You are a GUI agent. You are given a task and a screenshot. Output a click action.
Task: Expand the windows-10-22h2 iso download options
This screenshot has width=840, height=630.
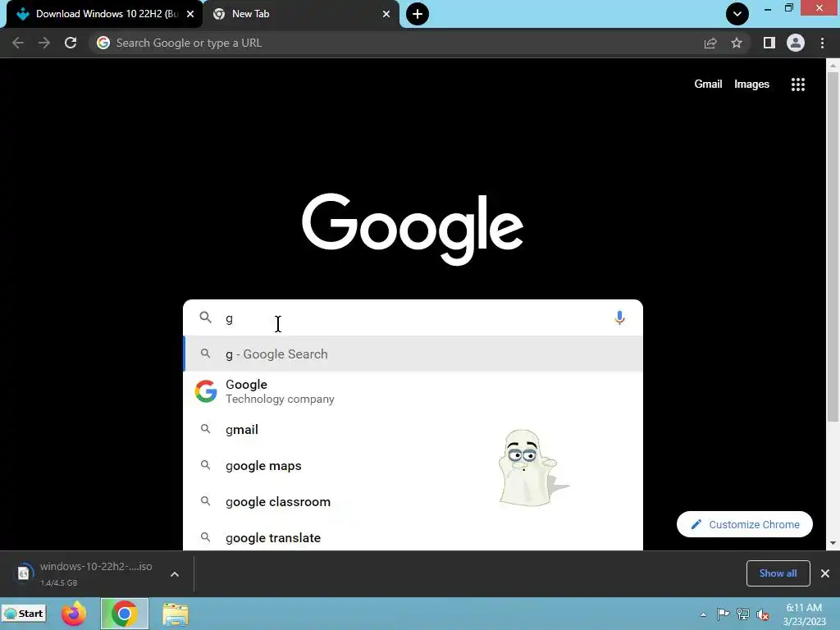coord(175,574)
